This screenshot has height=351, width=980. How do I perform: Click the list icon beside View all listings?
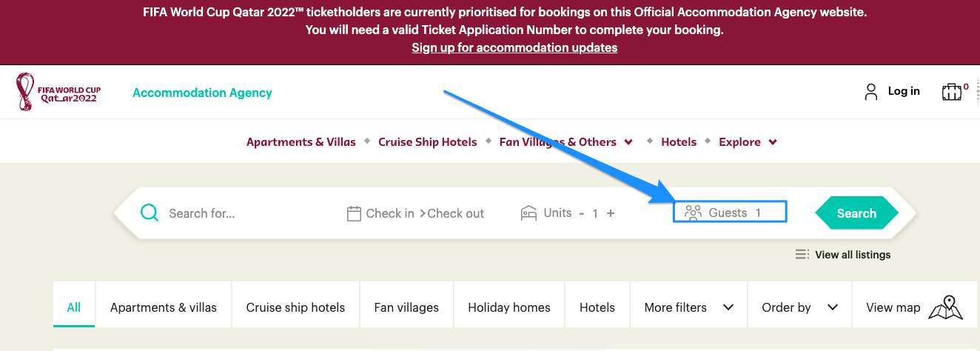[x=802, y=255]
